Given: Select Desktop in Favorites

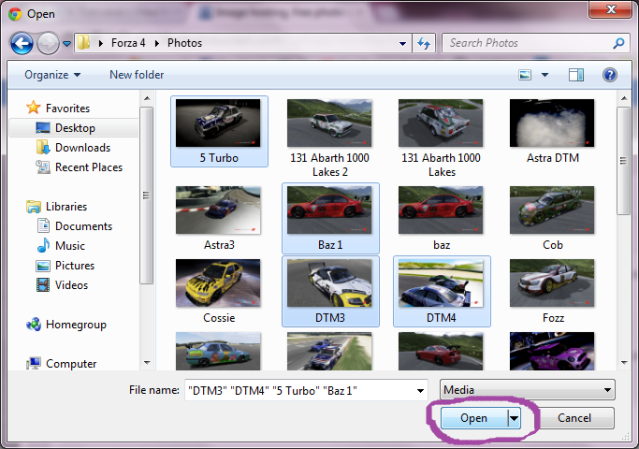Looking at the screenshot, I should pos(75,128).
